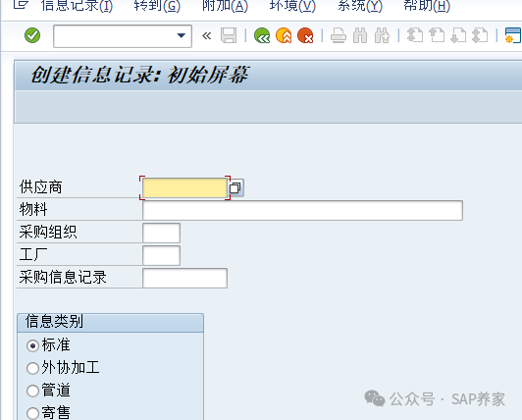Select the 外协加工 radio button
Viewport: 522px width, 420px height.
[x=32, y=368]
